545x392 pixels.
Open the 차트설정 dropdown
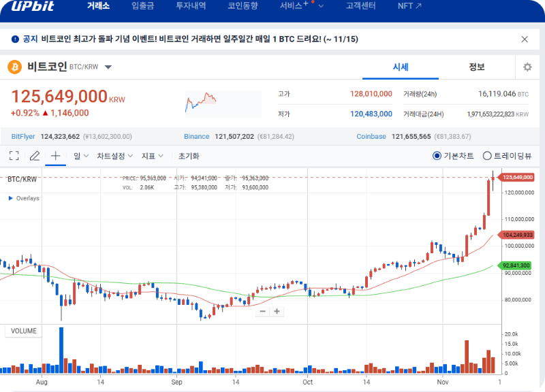point(114,156)
